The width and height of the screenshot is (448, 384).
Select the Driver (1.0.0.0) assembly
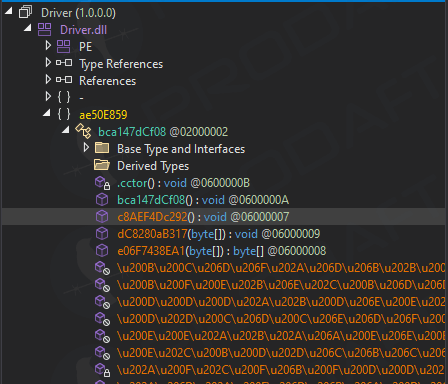(78, 13)
